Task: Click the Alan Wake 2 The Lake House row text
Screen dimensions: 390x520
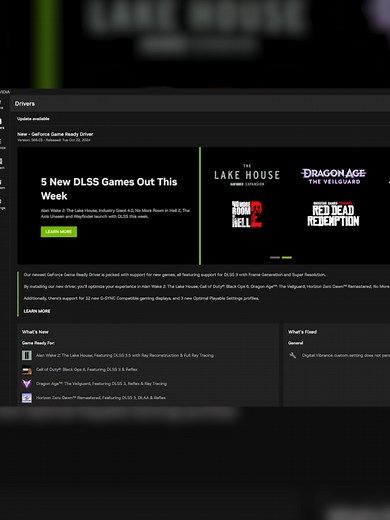Action: click(125, 355)
